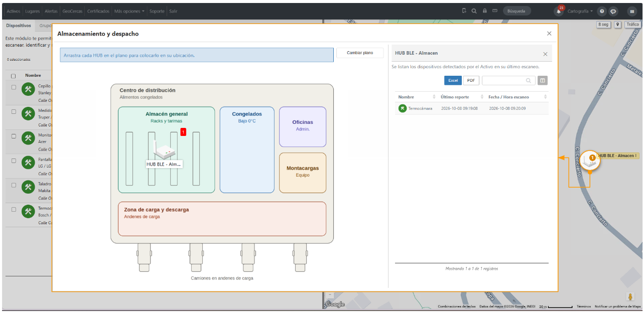Viewport: 644px width, 314px height.
Task: Click the magnifier search icon in top bar
Action: click(474, 11)
